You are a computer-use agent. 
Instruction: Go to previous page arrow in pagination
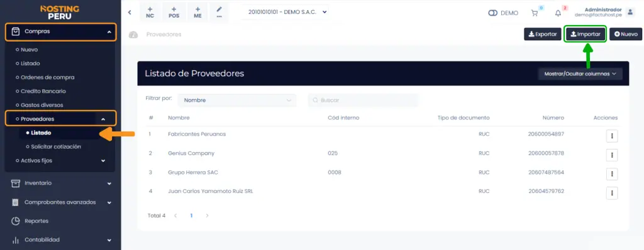pyautogui.click(x=175, y=215)
